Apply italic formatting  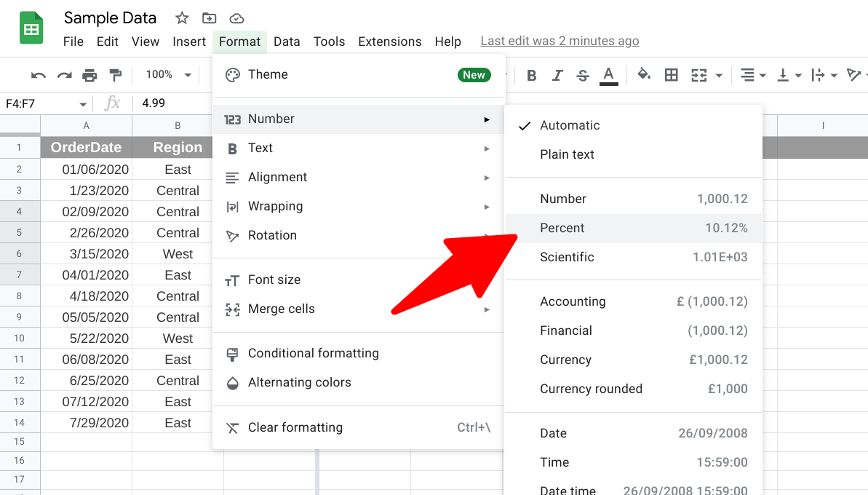pyautogui.click(x=557, y=74)
